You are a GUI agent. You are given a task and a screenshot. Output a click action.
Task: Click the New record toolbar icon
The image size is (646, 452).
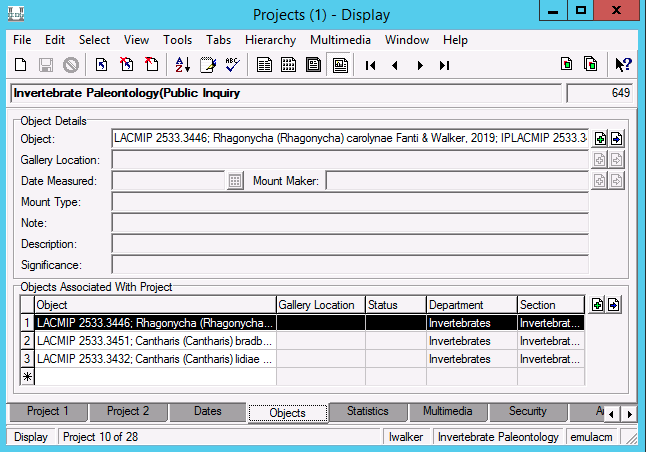[x=21, y=65]
